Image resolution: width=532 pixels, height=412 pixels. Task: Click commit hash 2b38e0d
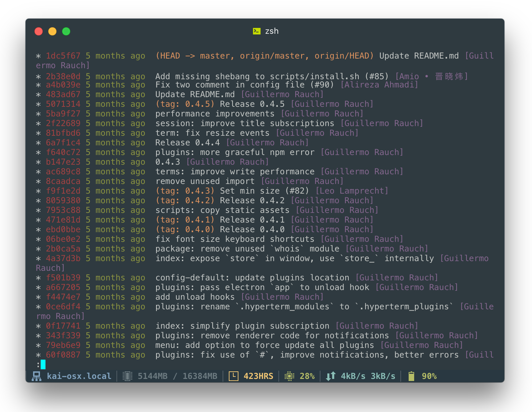pos(63,76)
